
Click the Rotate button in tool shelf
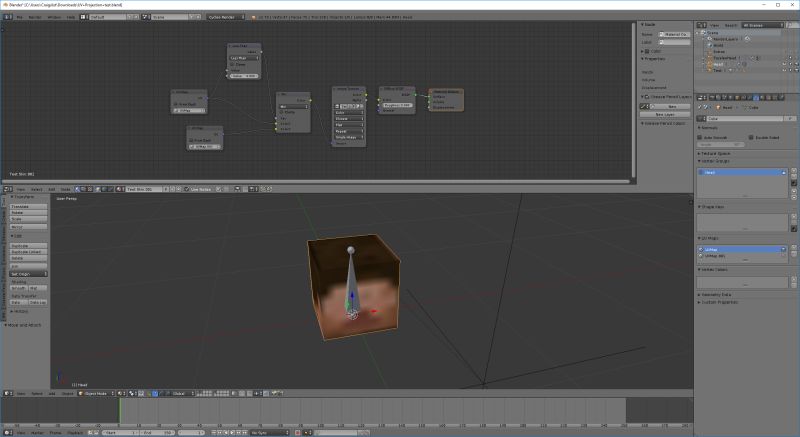tap(29, 213)
